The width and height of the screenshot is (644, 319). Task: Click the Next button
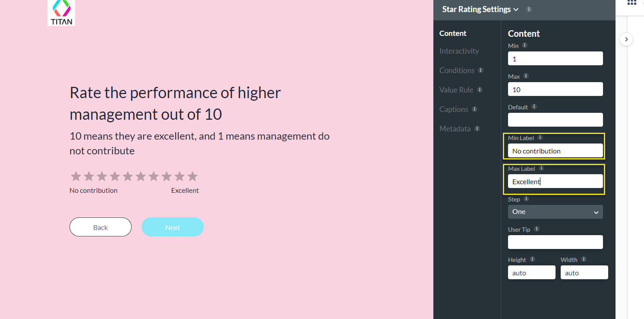click(x=173, y=227)
